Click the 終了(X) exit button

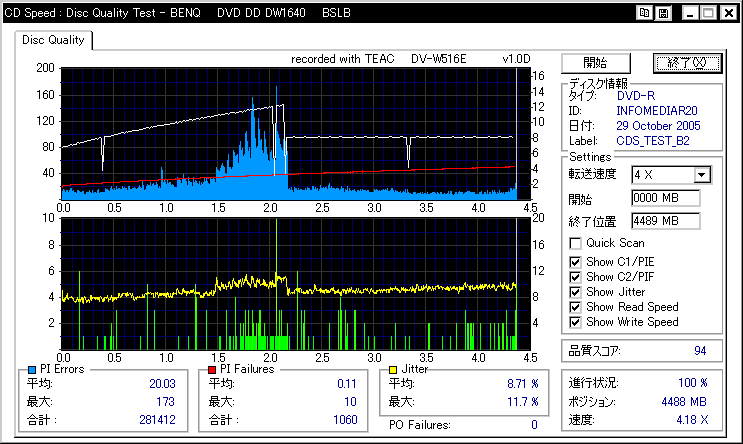point(687,63)
